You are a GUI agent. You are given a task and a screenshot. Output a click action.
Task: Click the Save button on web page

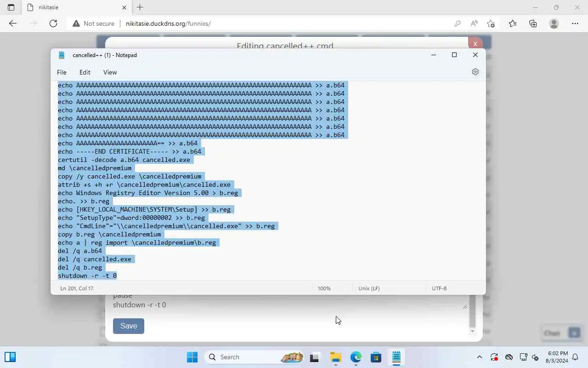tap(129, 326)
